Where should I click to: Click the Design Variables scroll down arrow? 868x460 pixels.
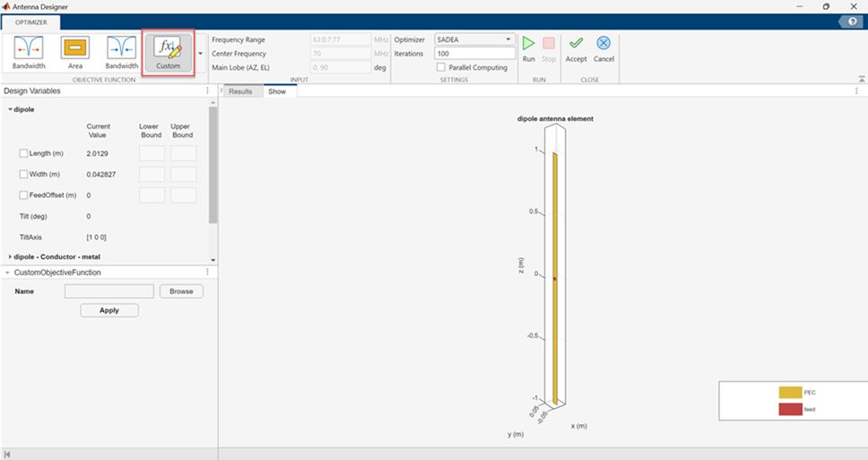213,260
